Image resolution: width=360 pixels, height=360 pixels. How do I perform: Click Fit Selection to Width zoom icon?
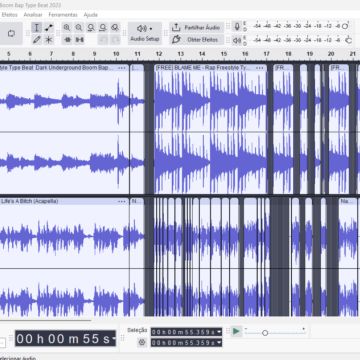tap(91, 28)
